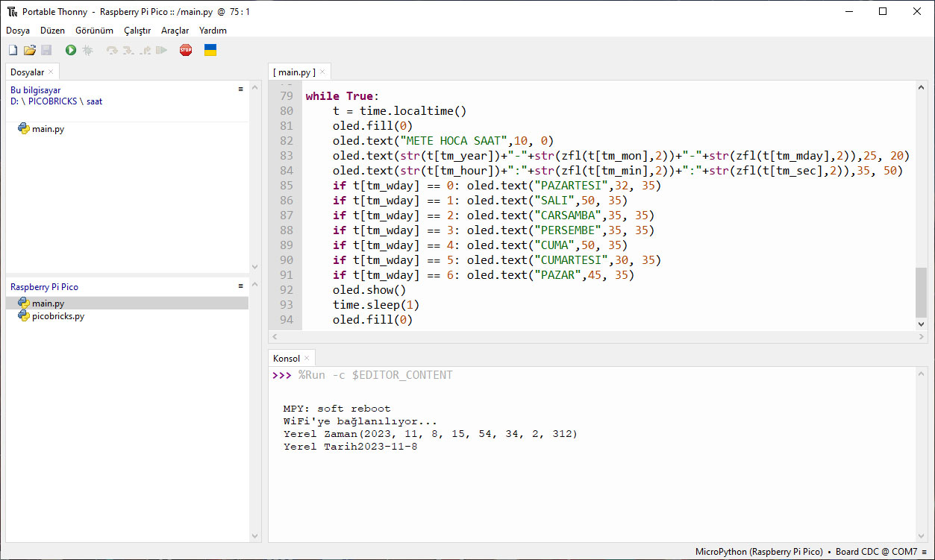Click the Thonny app icon in title bar
Image resolution: width=935 pixels, height=560 pixels.
[x=12, y=11]
